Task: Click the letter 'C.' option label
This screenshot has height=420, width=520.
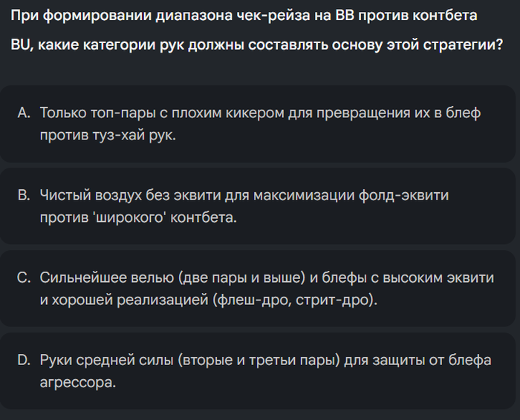Action: click(x=24, y=278)
